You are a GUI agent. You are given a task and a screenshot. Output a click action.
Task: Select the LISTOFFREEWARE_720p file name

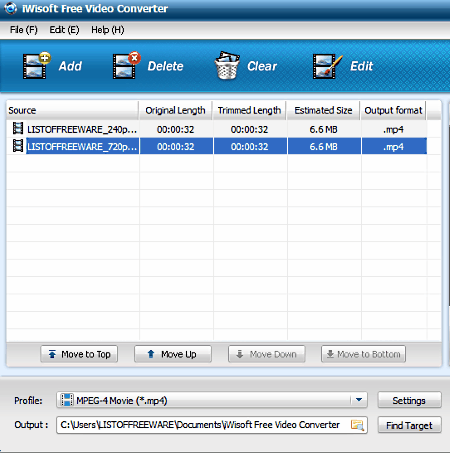[x=82, y=147]
